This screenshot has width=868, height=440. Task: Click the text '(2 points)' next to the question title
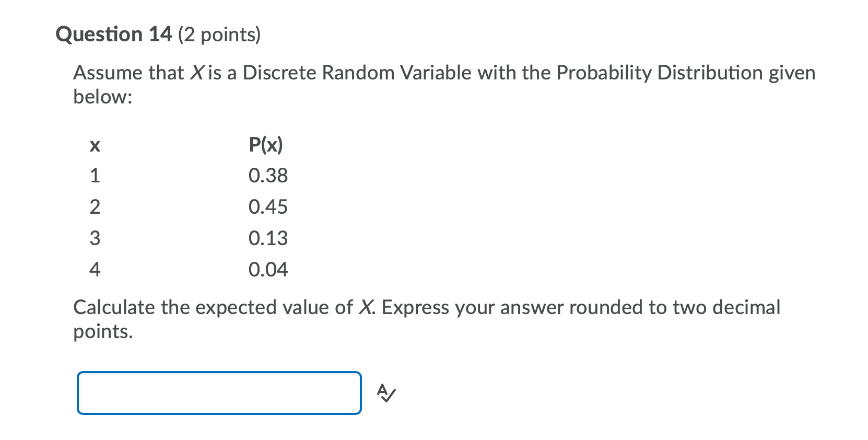point(218,34)
